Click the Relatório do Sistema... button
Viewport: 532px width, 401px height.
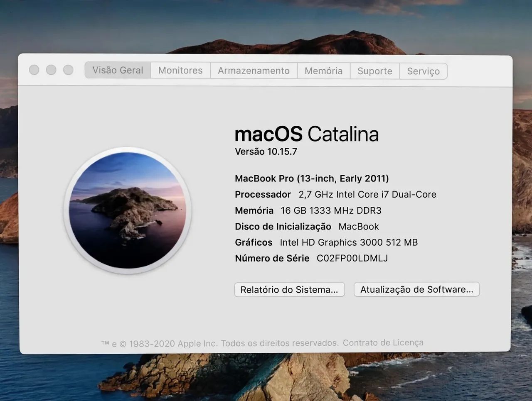(x=289, y=289)
